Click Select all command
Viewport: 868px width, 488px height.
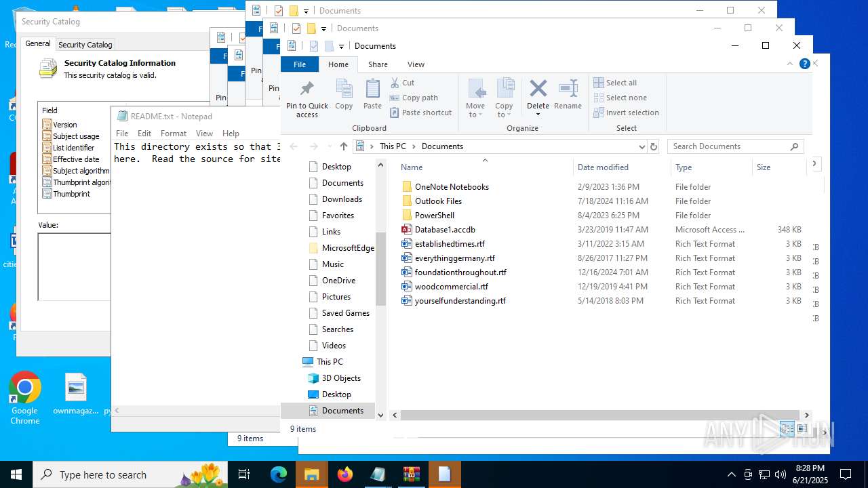(x=615, y=83)
